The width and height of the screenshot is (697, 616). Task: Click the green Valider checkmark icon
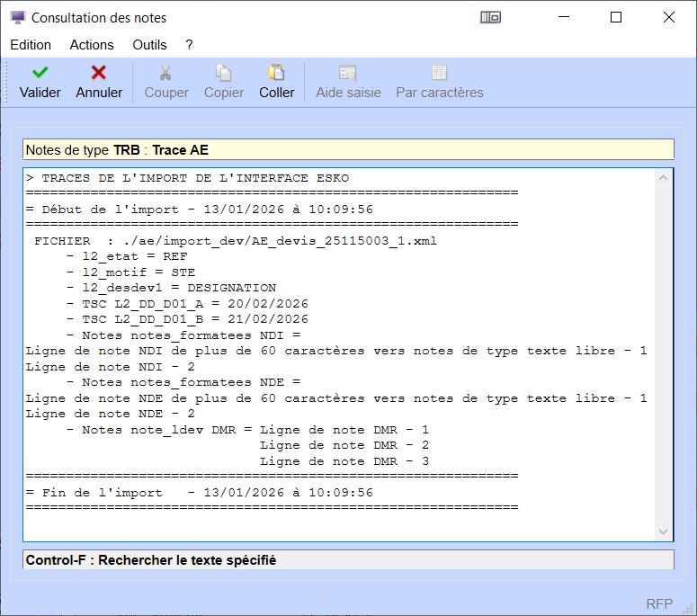40,73
